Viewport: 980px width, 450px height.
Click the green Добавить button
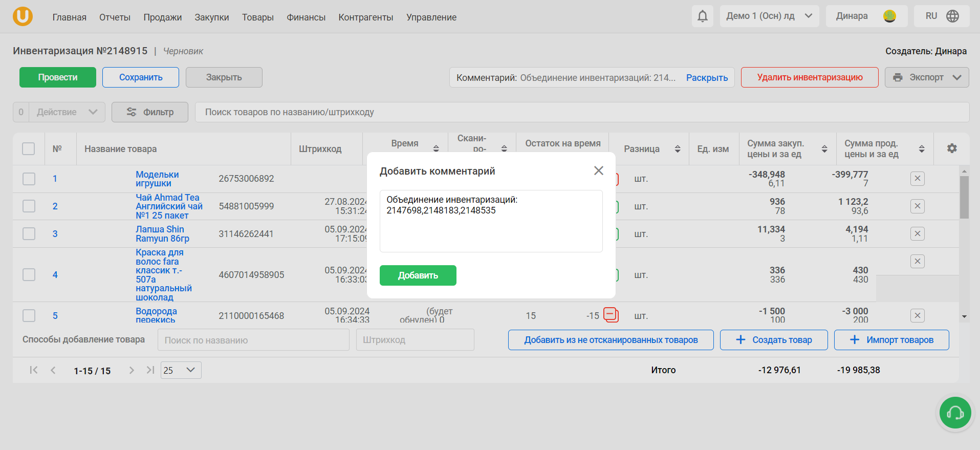tap(418, 275)
